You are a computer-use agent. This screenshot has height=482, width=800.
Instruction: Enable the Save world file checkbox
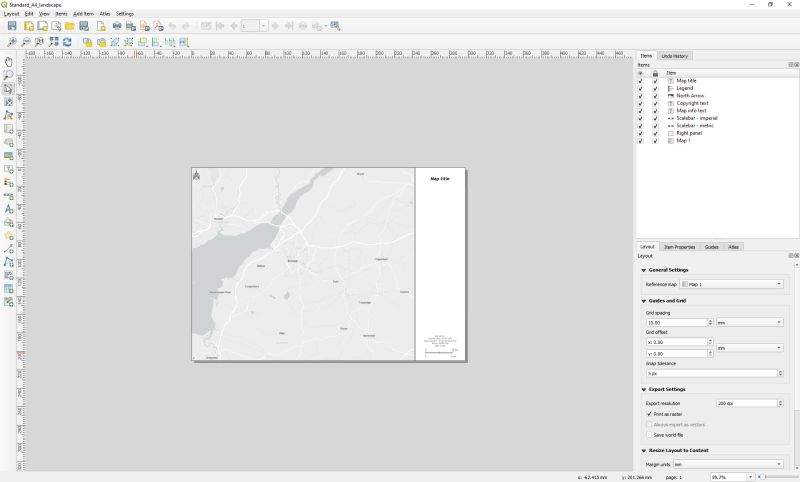click(x=649, y=435)
